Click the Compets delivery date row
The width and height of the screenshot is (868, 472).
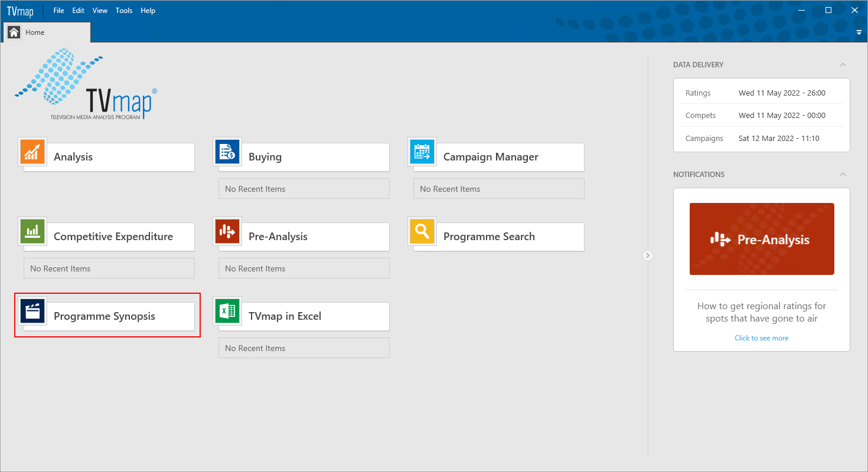762,116
